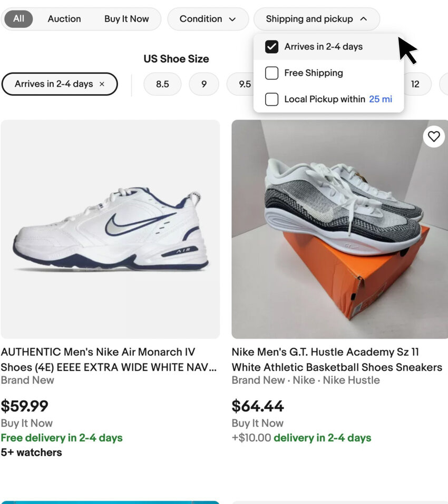Check the Local Pickup within checkbox
The width and height of the screenshot is (448, 504).
pos(271,99)
